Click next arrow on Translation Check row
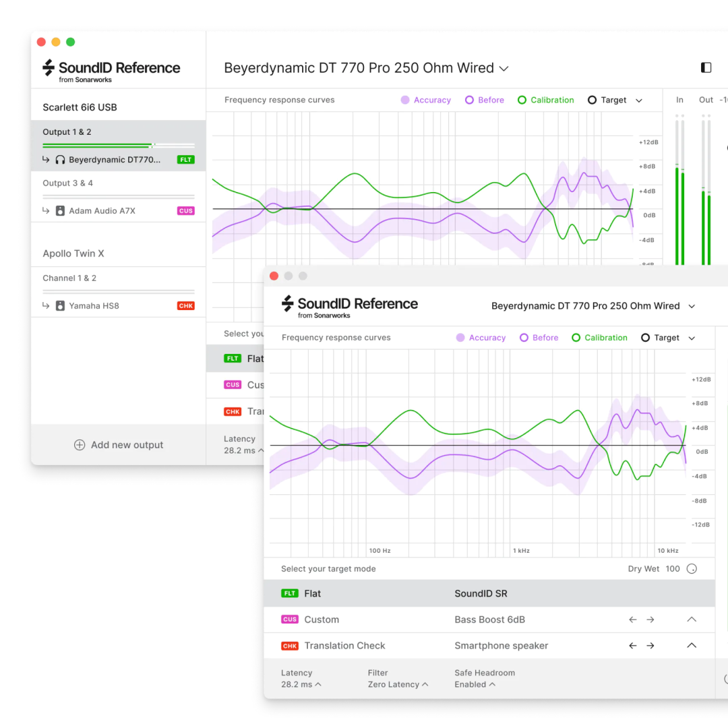This screenshot has height=728, width=728. coord(650,646)
